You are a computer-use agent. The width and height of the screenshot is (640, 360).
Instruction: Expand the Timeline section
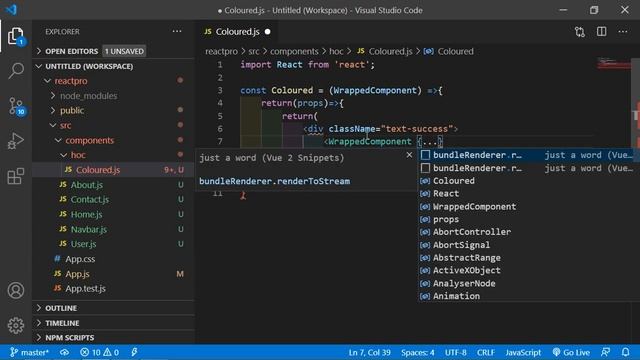coord(113,323)
